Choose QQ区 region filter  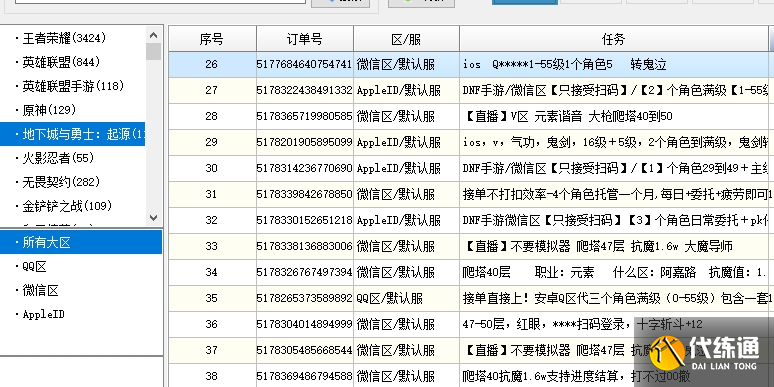(35, 267)
